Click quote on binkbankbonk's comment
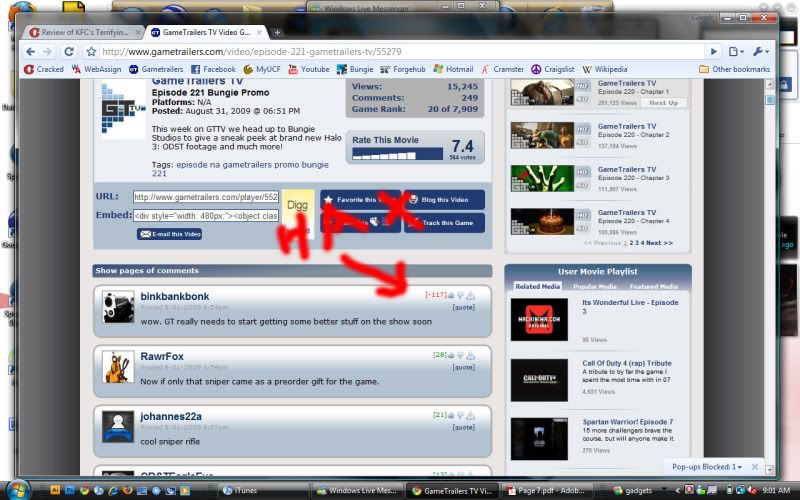Screen dimensions: 800x500 coord(463,308)
